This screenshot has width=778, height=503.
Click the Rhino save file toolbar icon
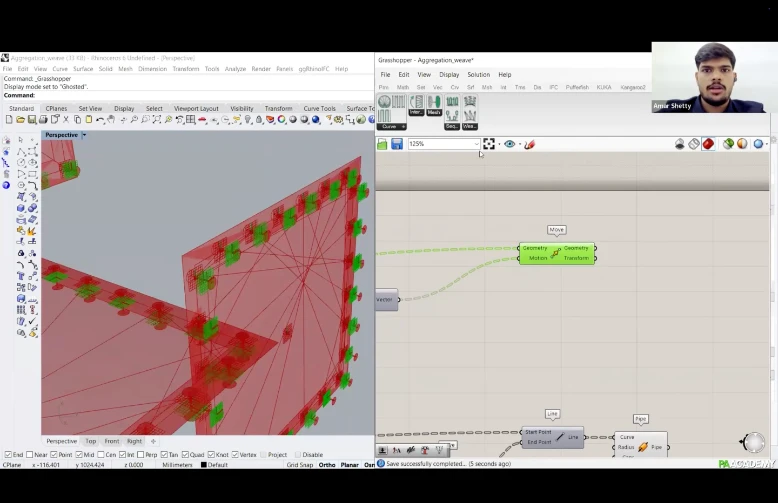(33, 120)
